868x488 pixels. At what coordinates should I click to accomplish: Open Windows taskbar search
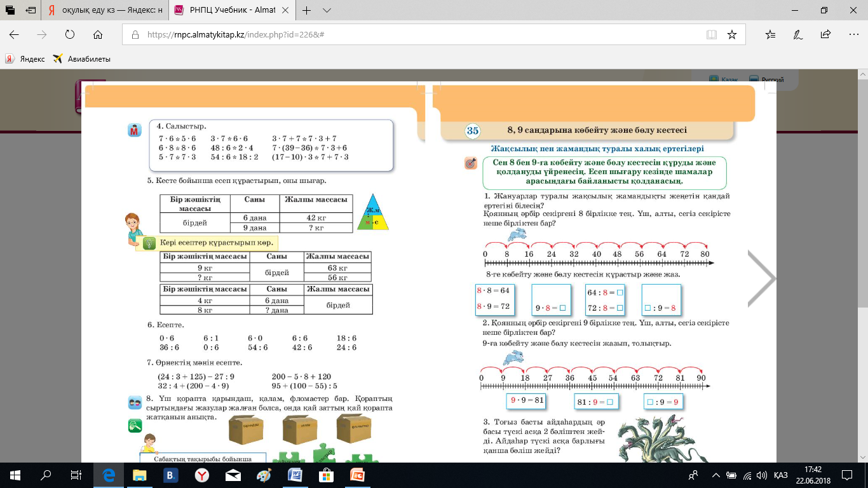[46, 475]
